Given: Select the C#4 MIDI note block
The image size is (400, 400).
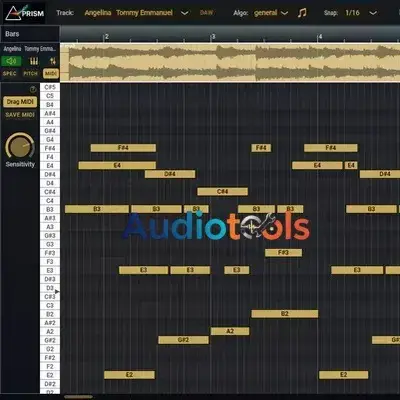Looking at the screenshot, I should [222, 192].
